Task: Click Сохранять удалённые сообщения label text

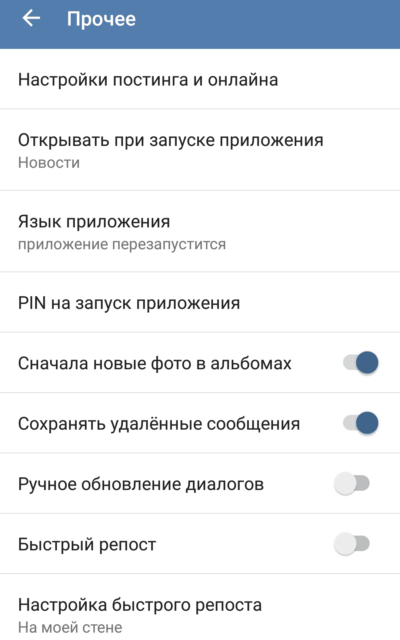Action: click(x=159, y=424)
